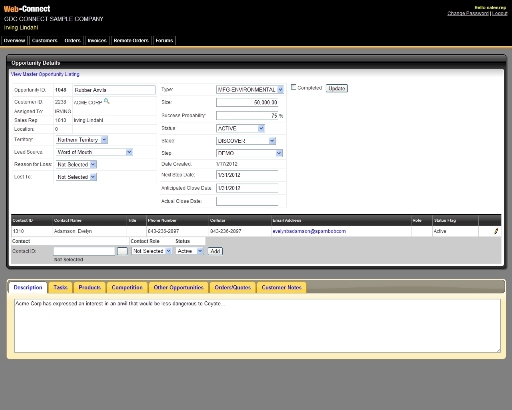Go to the Invoices menu
This screenshot has height=410, width=512.
[97, 40]
